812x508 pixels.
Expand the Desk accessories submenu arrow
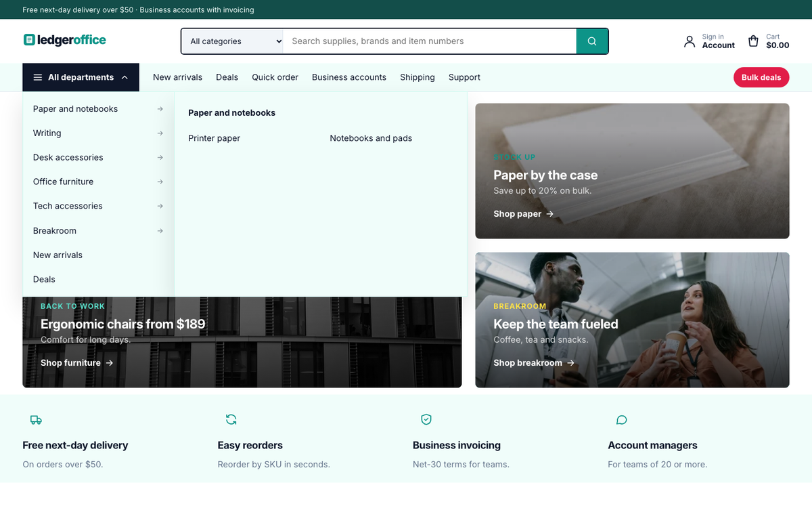(x=160, y=158)
